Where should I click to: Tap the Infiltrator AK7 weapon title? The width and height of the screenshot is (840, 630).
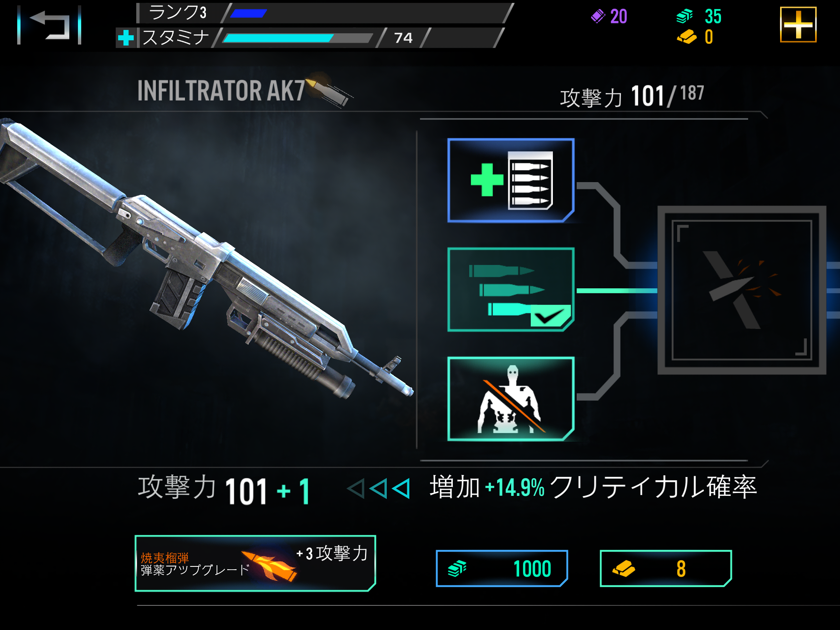221,90
